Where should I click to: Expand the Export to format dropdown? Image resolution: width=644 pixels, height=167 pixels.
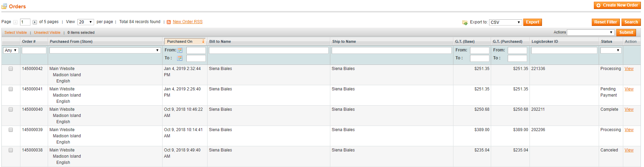pos(505,22)
